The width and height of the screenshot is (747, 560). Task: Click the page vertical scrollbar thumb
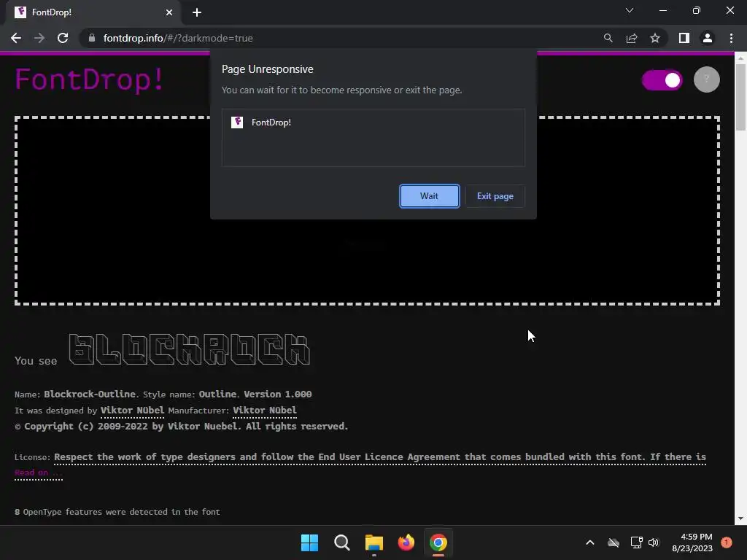pos(740,96)
